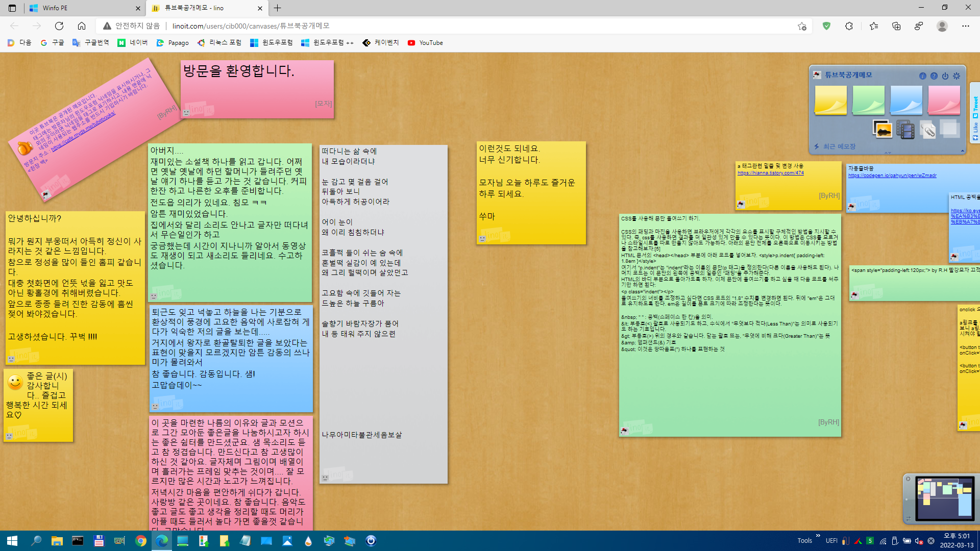Pick the yellow sticky note pad
Screen dimensions: 980x551
click(830, 100)
